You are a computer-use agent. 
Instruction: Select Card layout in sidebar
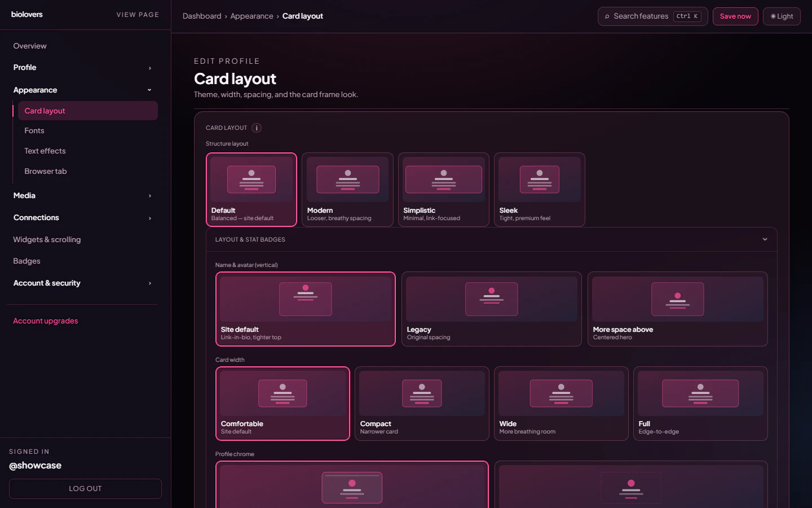(88, 111)
